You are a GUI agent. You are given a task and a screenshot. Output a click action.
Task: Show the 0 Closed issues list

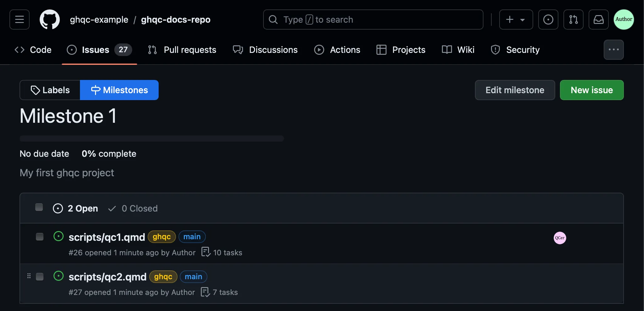click(133, 208)
